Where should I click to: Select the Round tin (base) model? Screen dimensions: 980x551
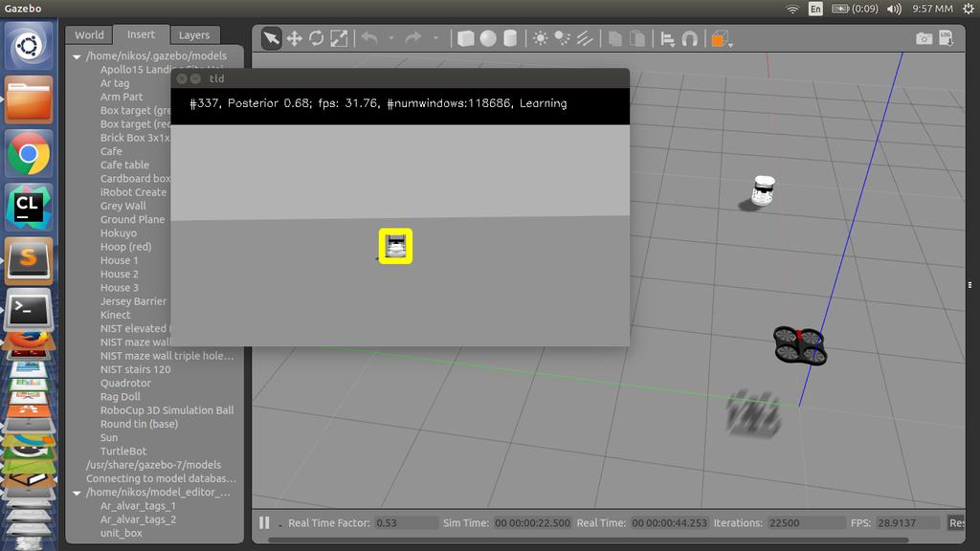pos(139,424)
